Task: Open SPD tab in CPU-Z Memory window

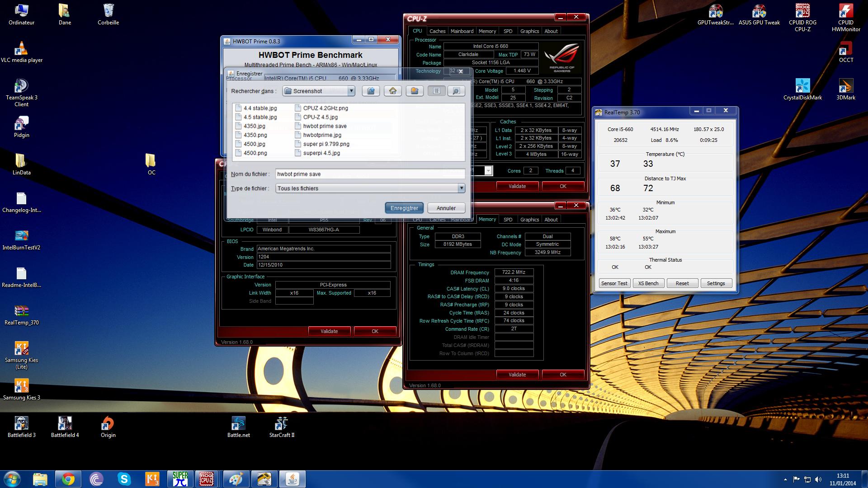Action: pyautogui.click(x=508, y=220)
